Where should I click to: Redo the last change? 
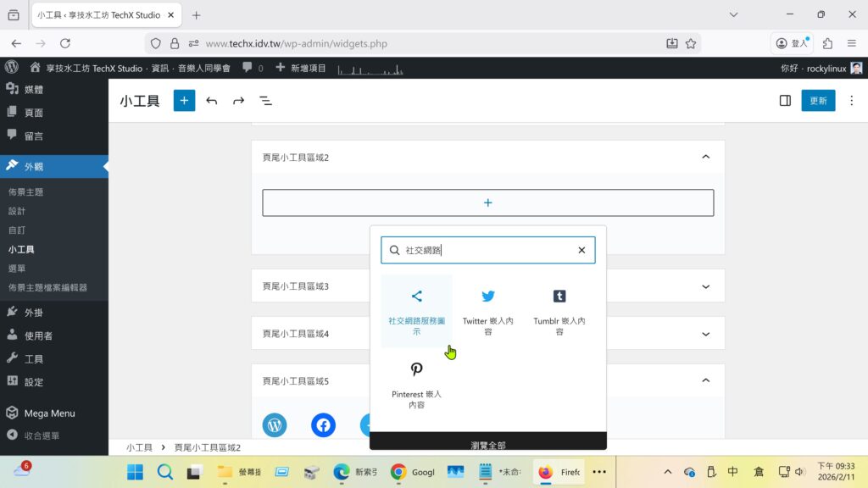pos(239,101)
